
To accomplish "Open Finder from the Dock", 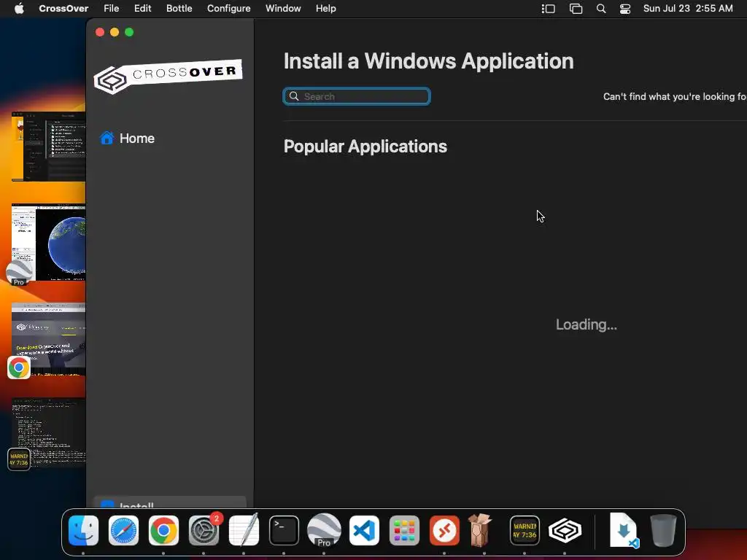I will 83,531.
